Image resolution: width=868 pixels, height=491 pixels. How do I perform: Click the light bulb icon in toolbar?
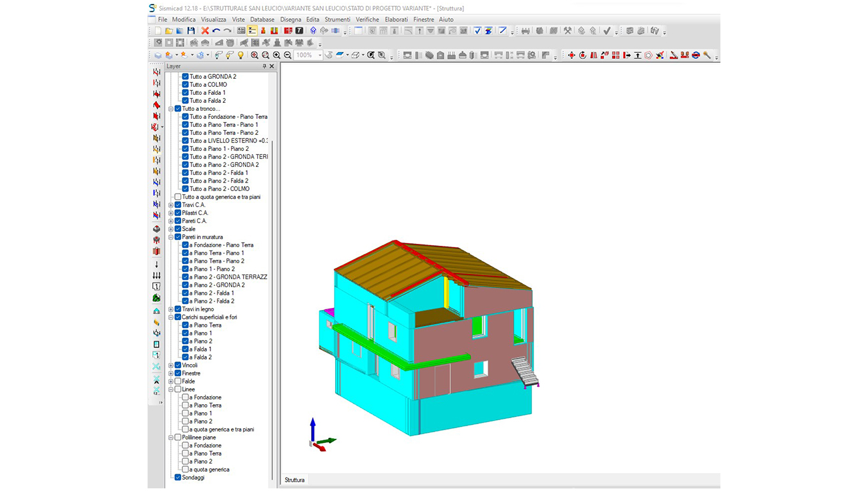240,55
